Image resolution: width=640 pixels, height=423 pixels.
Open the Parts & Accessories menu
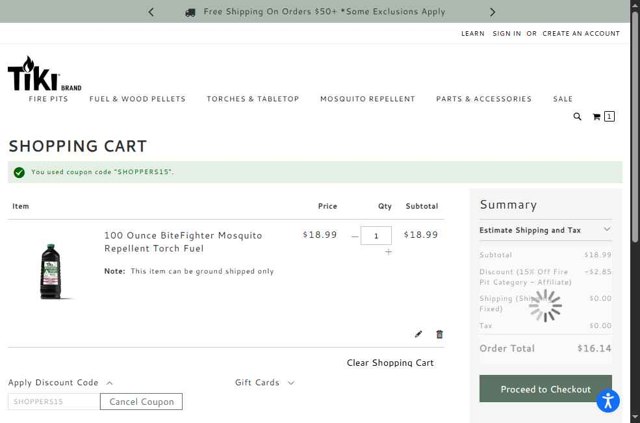[x=484, y=99]
